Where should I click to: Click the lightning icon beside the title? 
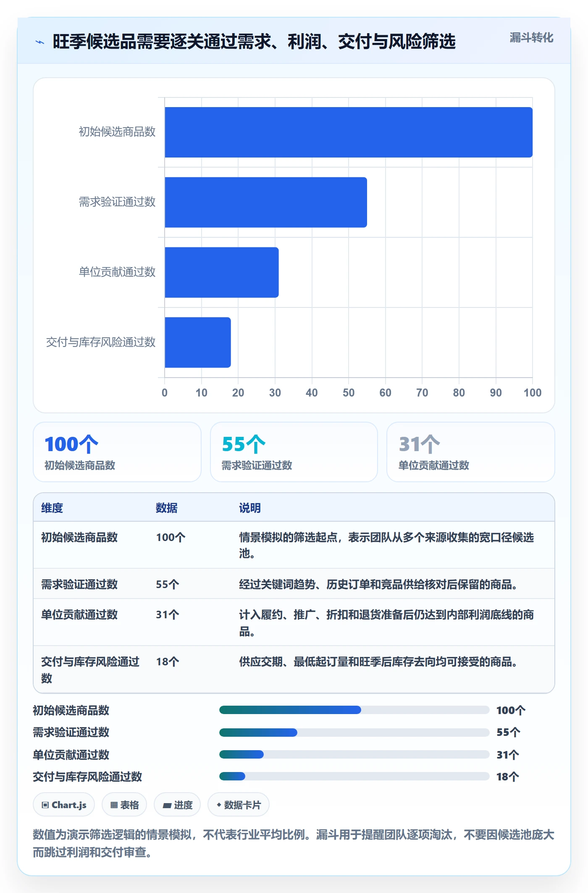pos(40,42)
